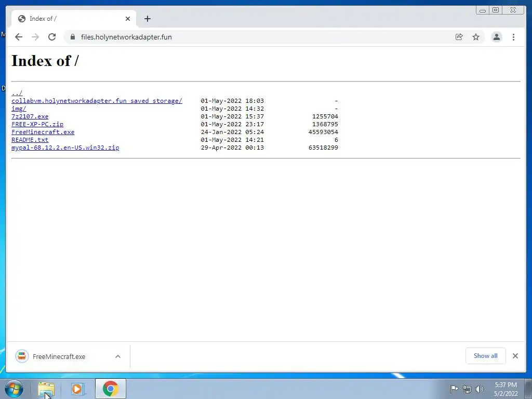
Task: Open collabvm.holynetworkadapter.fun_saved_storage/ folder
Action: [x=97, y=101]
